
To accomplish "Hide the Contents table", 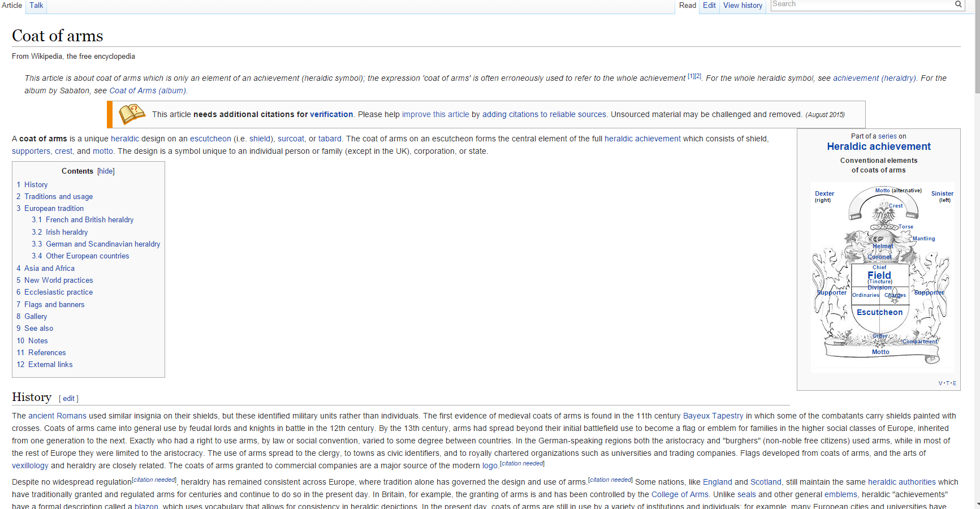I will coord(106,171).
